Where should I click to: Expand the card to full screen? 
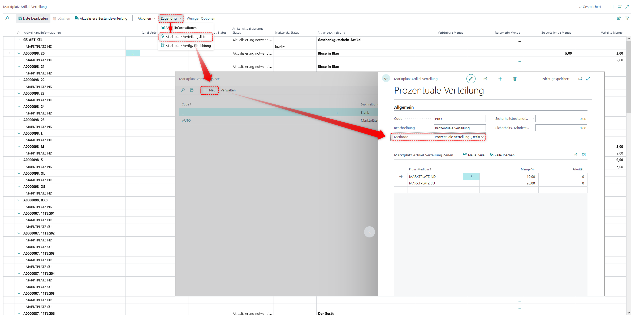click(588, 79)
